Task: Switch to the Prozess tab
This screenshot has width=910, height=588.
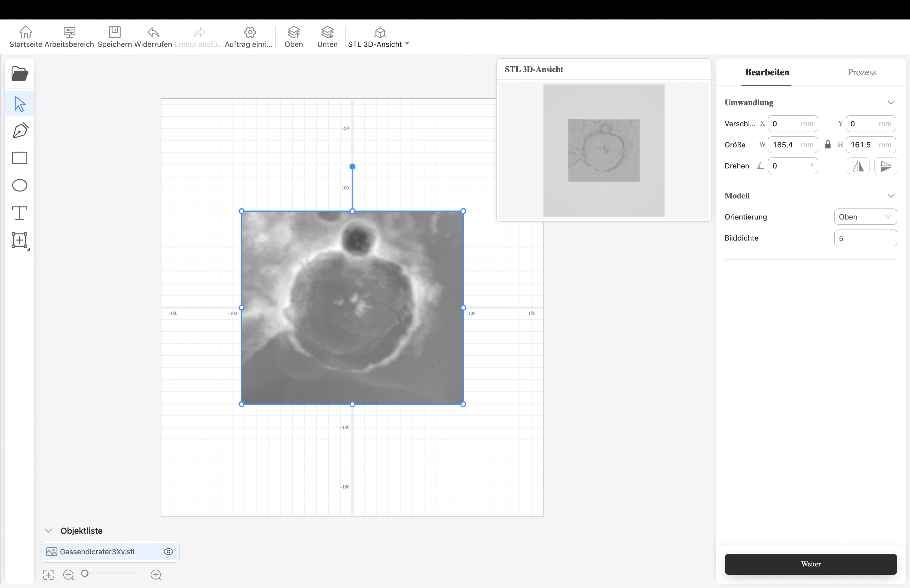Action: tap(862, 72)
